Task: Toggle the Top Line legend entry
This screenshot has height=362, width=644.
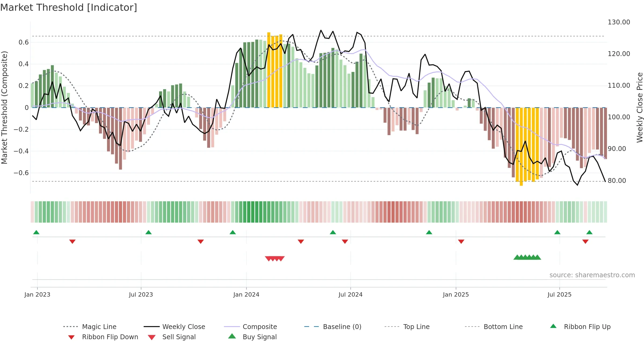Action: [407, 327]
